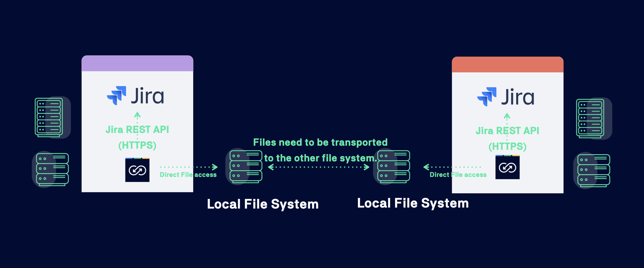Click the tall server rack beside the purple card
Screen dimensions: 644x268
49,117
